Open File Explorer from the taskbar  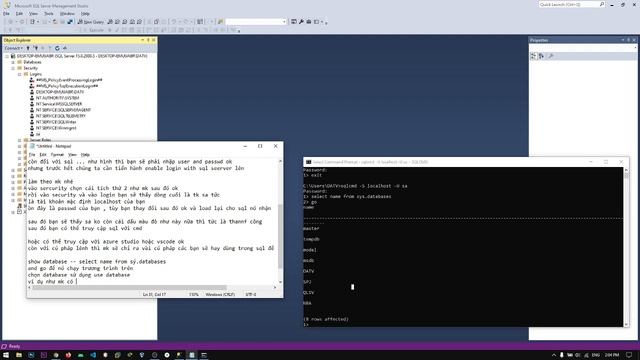click(19, 355)
